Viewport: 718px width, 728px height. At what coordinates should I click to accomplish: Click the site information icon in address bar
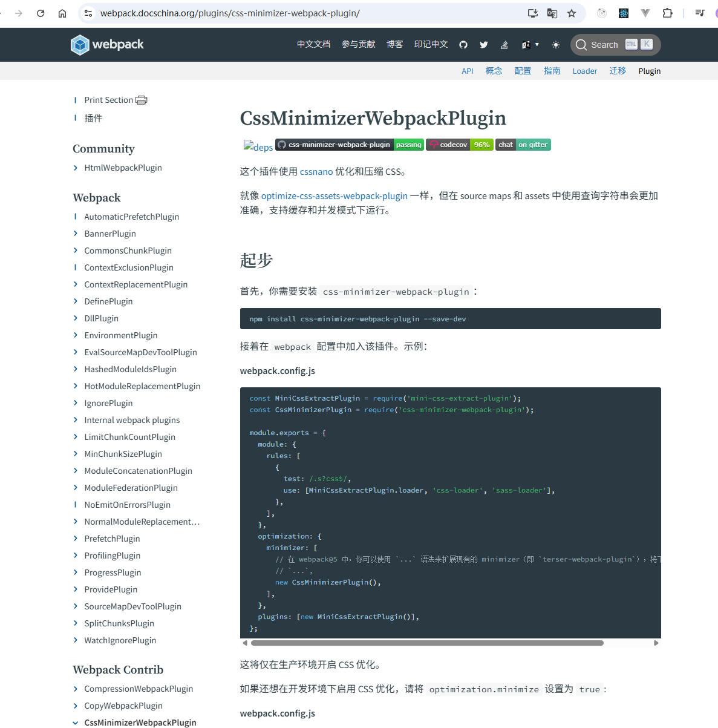click(x=88, y=13)
